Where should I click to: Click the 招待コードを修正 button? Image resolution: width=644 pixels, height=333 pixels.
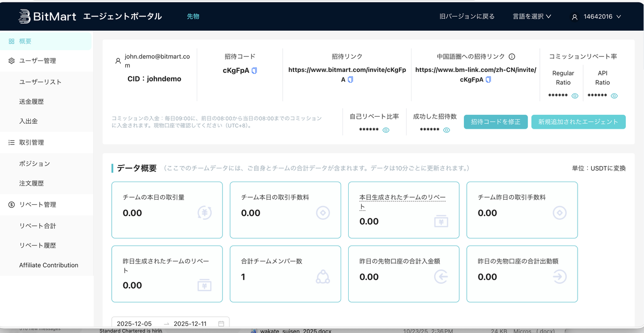pos(496,122)
